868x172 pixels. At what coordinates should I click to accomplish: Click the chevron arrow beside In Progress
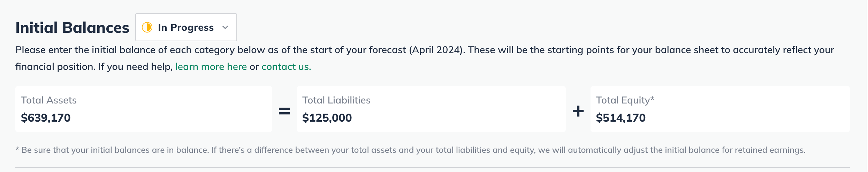tap(225, 27)
